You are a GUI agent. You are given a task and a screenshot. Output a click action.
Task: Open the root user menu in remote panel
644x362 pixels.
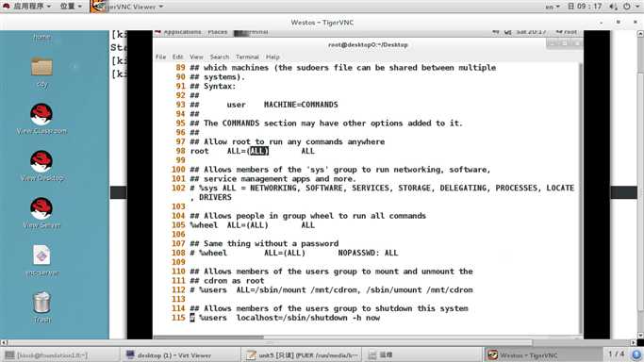pyautogui.click(x=567, y=32)
